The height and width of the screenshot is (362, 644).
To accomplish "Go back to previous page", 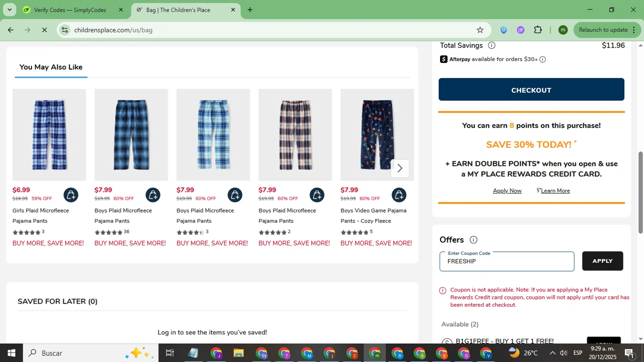I will (x=11, y=30).
